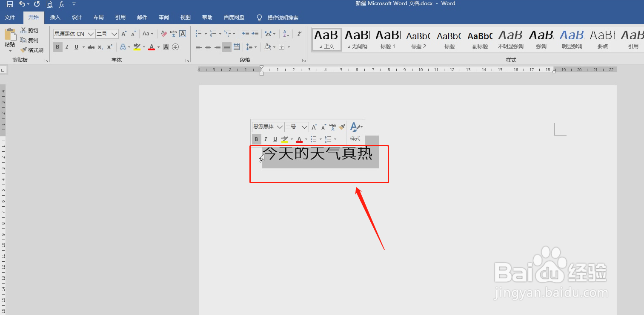Toggle Italic in the mini toolbar

click(x=266, y=139)
